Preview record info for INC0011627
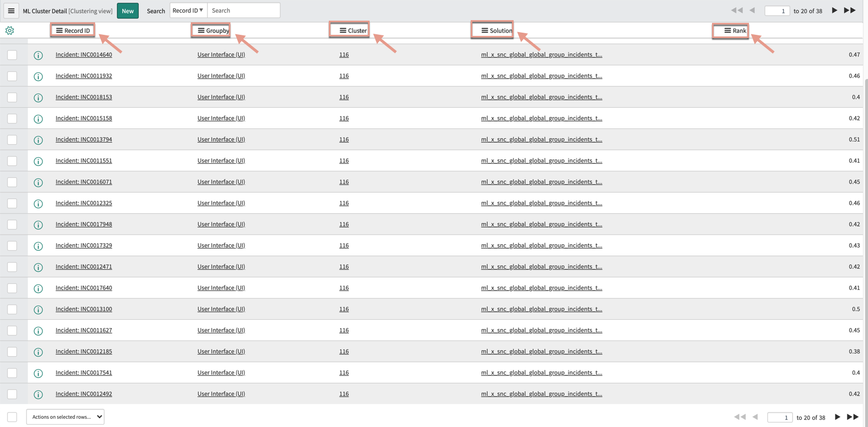 tap(38, 331)
